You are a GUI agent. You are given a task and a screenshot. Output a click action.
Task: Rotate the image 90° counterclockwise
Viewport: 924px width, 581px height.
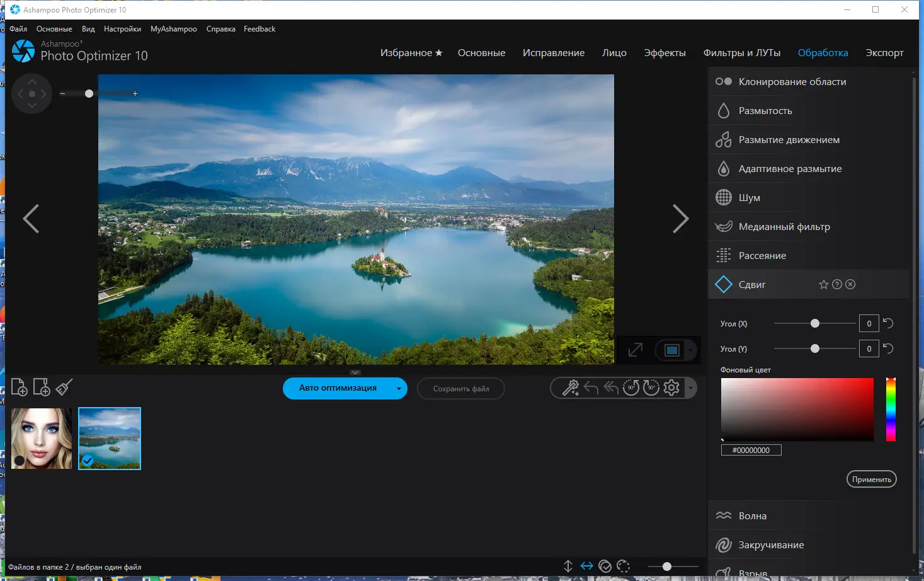click(630, 388)
